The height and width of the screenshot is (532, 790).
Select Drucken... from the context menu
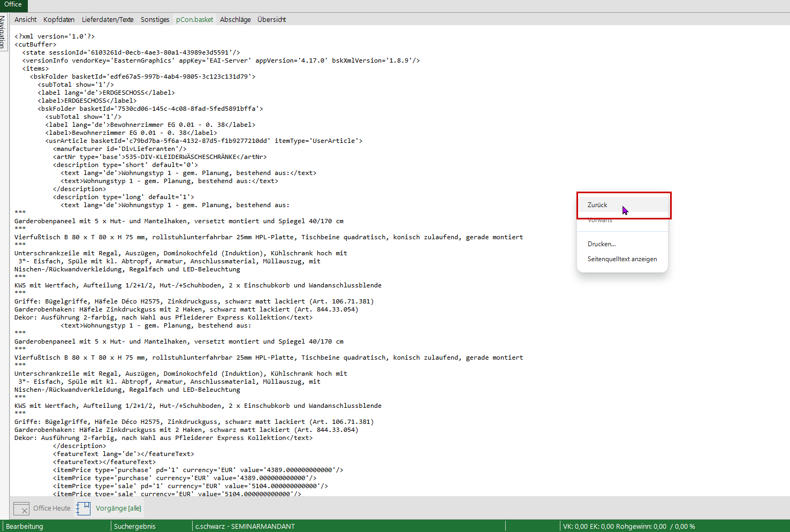[x=602, y=244]
